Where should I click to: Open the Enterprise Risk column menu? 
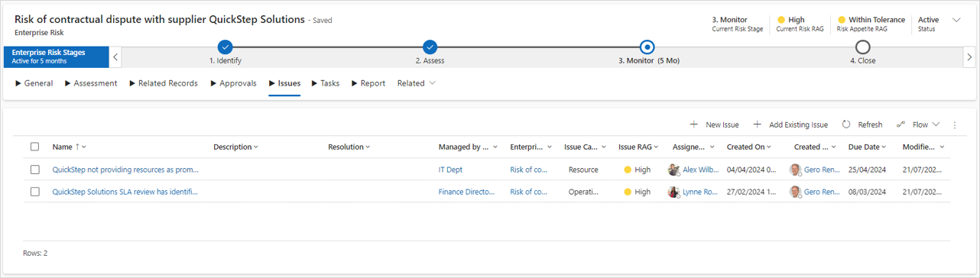coord(531,147)
